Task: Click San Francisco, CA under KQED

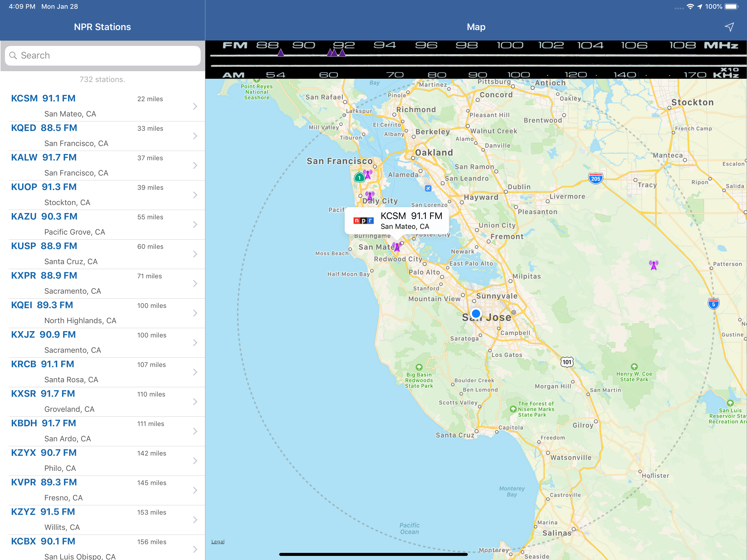Action: [76, 144]
